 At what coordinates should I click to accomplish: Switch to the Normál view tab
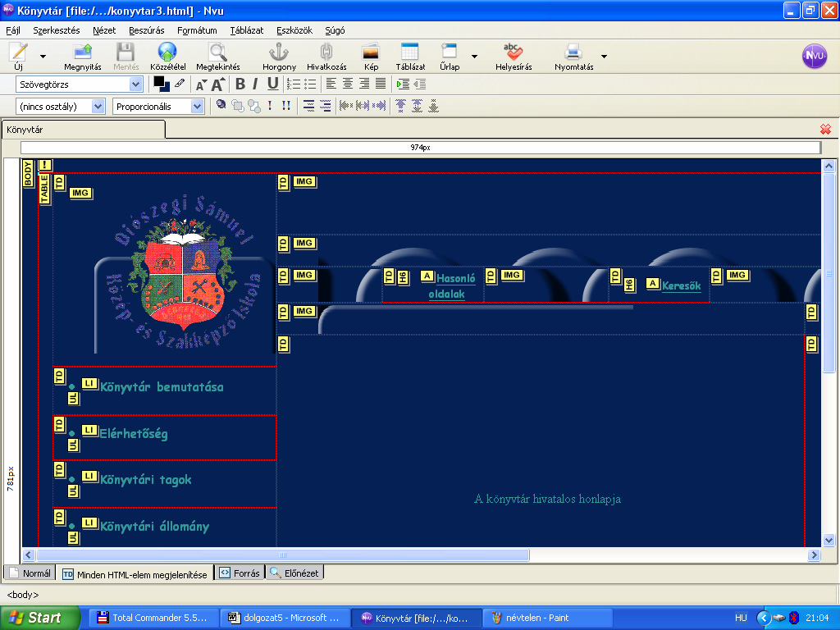coord(30,573)
